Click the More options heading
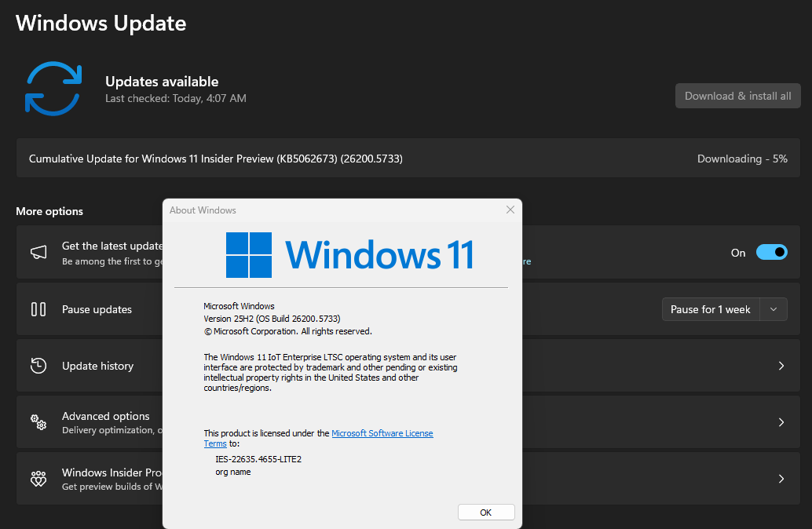Viewport: 812px width, 529px height. [49, 211]
